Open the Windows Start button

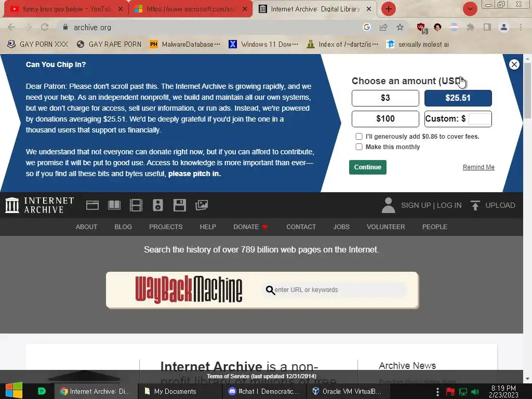pos(14,391)
